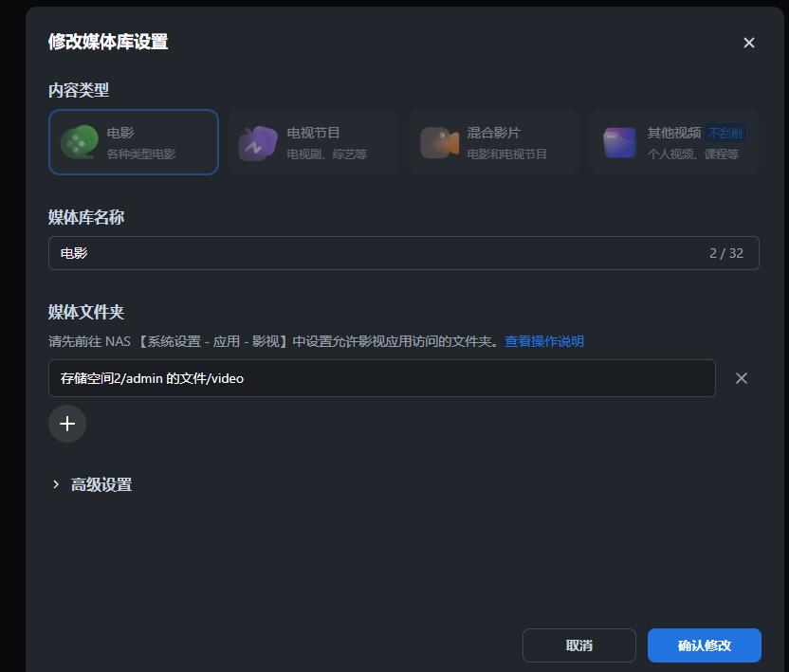Remove the video folder with X icon
The width and height of the screenshot is (789, 672).
point(742,378)
